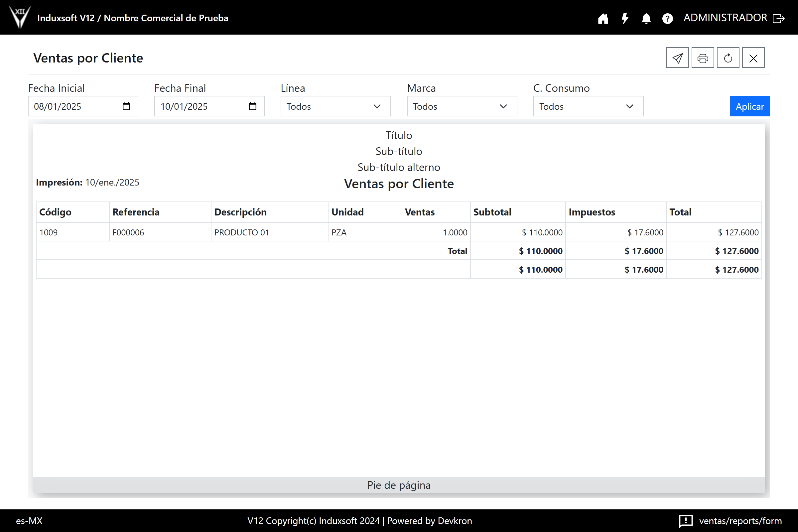Click the ADMINISTRADOR user name

[x=725, y=18]
